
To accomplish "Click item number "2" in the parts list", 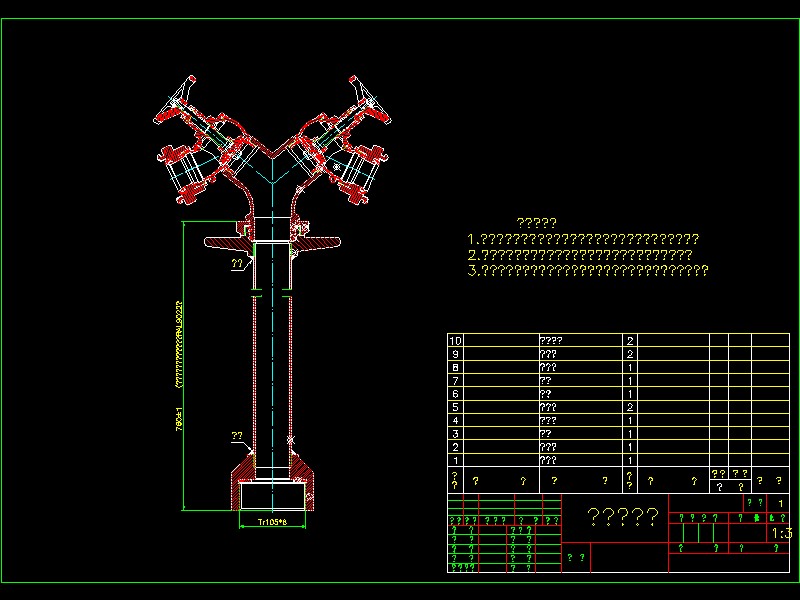I will (x=455, y=447).
